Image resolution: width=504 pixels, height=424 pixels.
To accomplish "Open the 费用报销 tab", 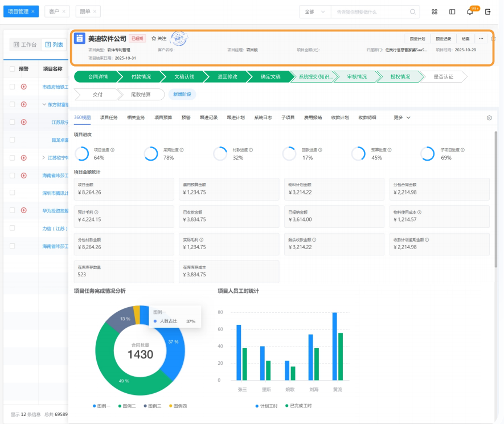I will 313,118.
